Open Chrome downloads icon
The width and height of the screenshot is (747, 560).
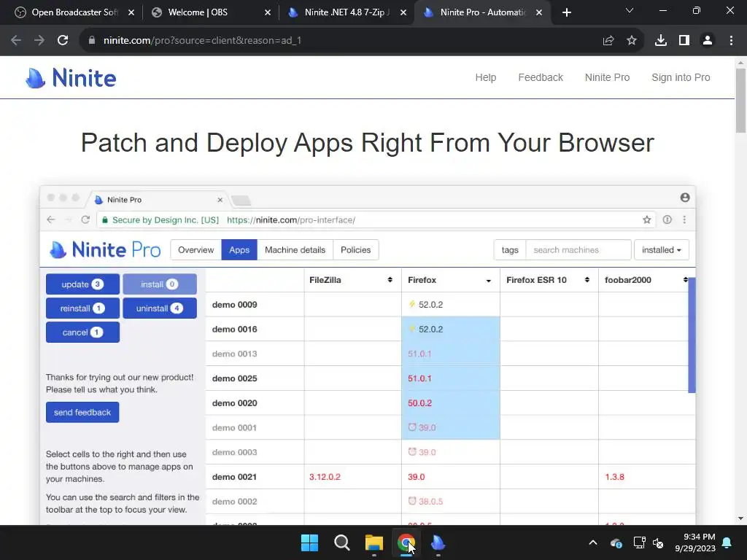point(661,41)
